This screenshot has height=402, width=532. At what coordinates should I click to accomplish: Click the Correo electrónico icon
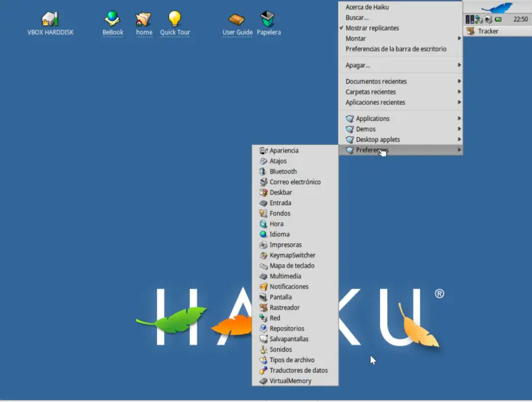point(263,182)
